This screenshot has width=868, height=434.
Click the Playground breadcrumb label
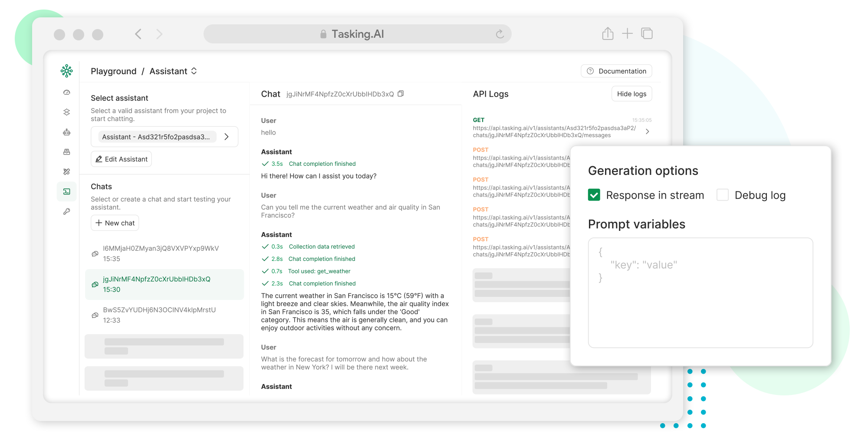[x=113, y=71]
